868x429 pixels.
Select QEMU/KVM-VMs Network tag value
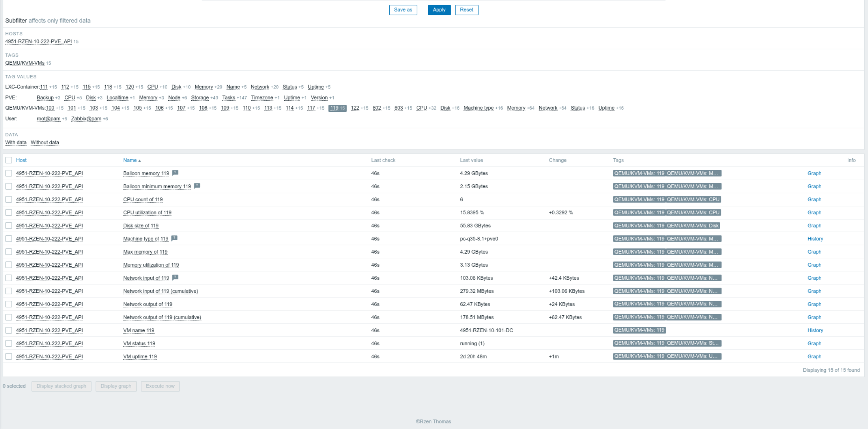pos(548,108)
